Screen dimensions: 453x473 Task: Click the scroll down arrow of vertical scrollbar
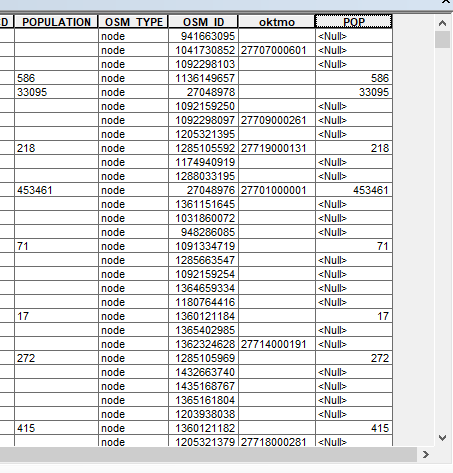(442, 438)
